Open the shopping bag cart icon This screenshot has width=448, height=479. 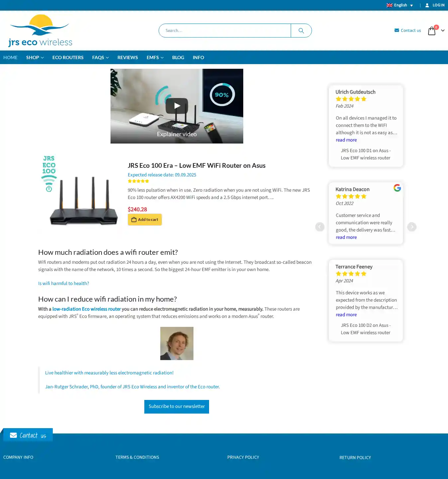point(431,31)
